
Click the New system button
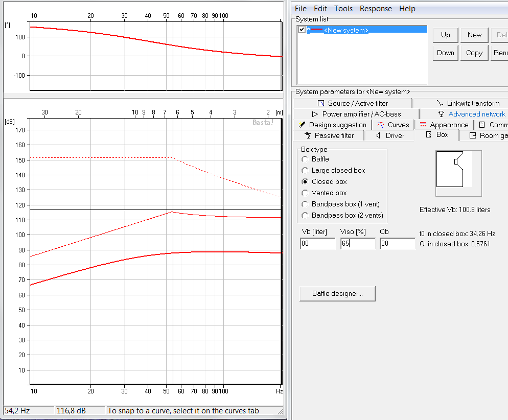pyautogui.click(x=474, y=35)
